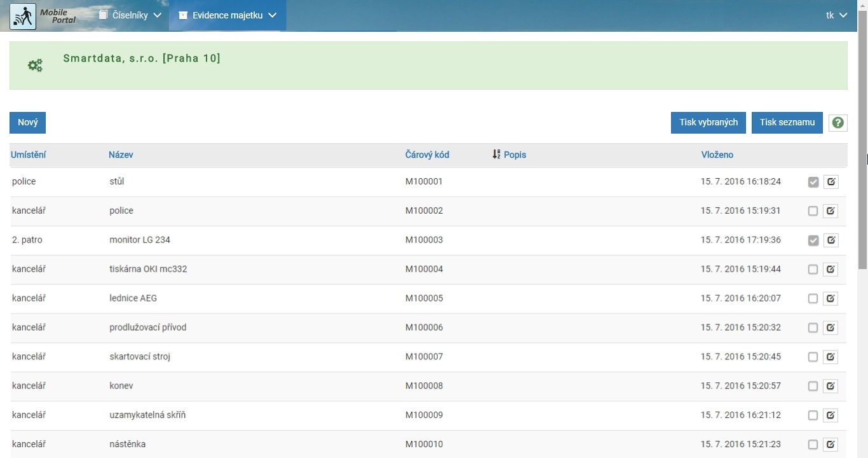Image resolution: width=868 pixels, height=458 pixels.
Task: Click the sort icon next to Popis
Action: click(496, 155)
